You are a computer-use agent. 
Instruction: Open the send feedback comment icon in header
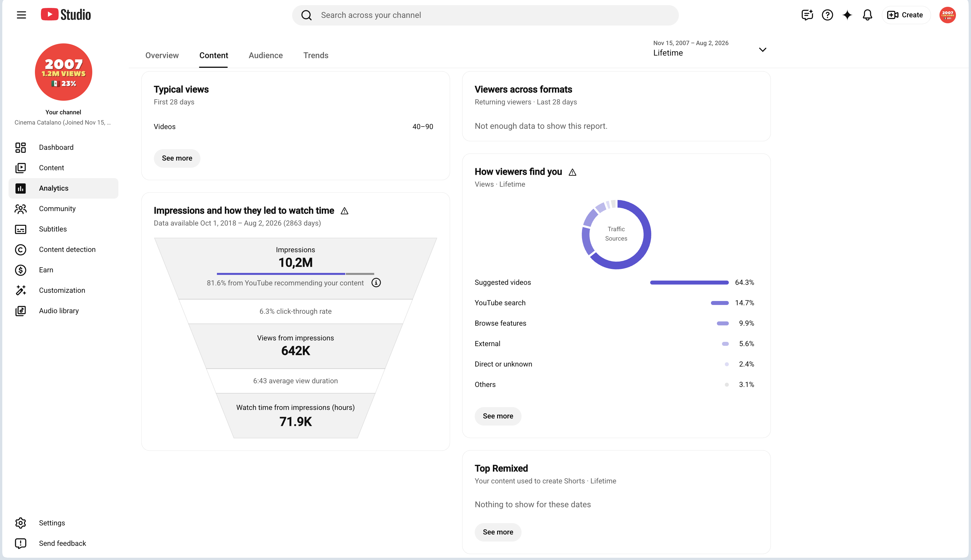[x=807, y=15]
